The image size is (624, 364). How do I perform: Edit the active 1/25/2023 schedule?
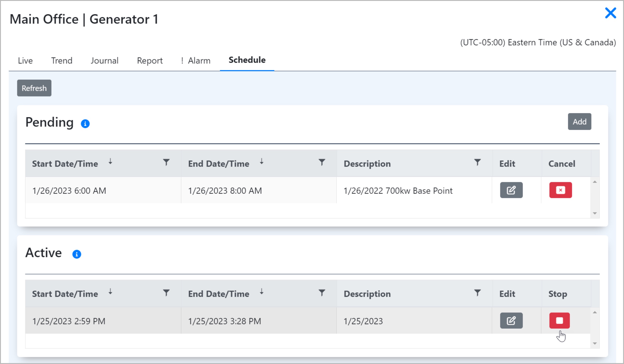511,320
